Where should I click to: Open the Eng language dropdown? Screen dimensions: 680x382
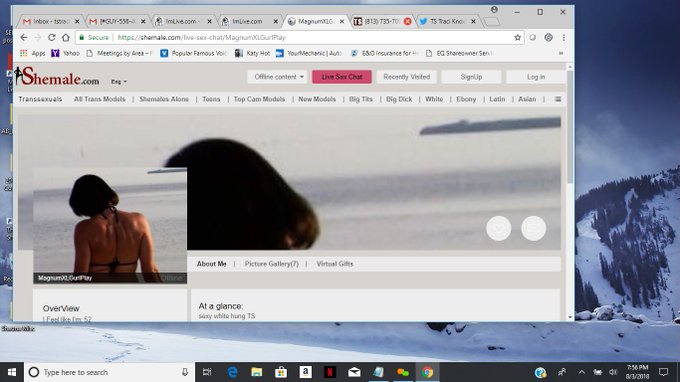pos(118,82)
